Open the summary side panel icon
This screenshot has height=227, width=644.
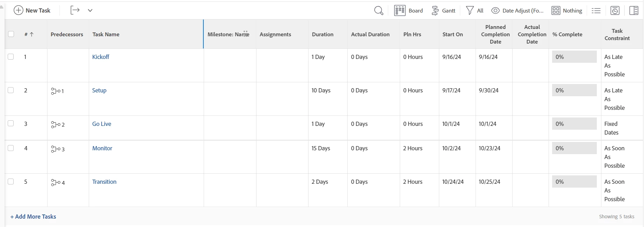pos(634,10)
